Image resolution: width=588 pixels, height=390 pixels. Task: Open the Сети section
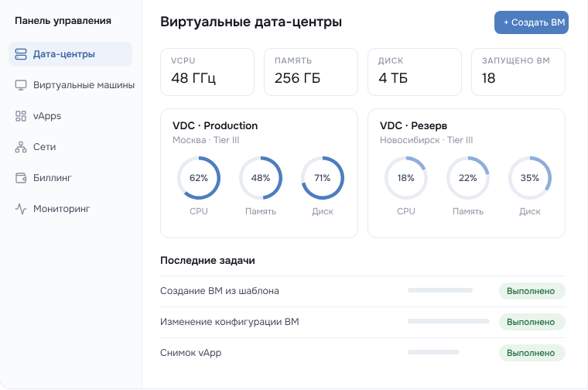pyautogui.click(x=70, y=147)
